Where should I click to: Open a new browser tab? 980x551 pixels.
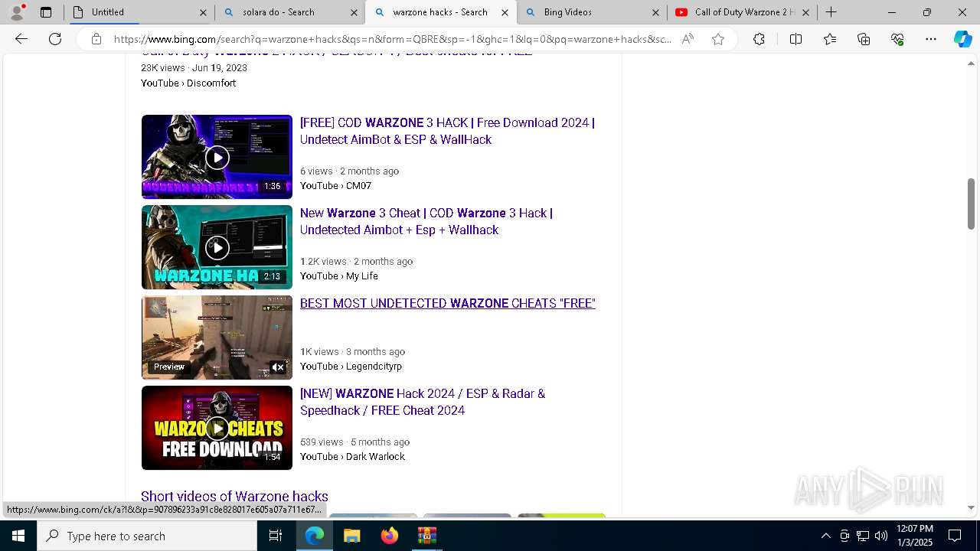831,12
